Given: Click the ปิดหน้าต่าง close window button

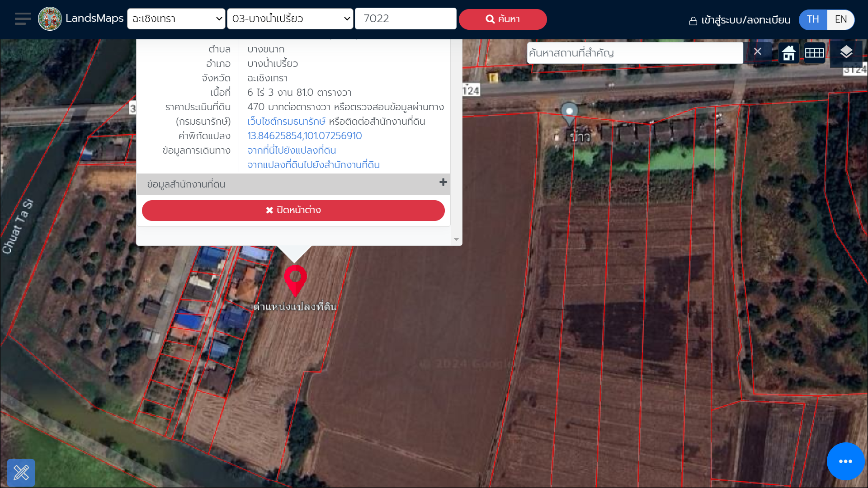Looking at the screenshot, I should (293, 211).
